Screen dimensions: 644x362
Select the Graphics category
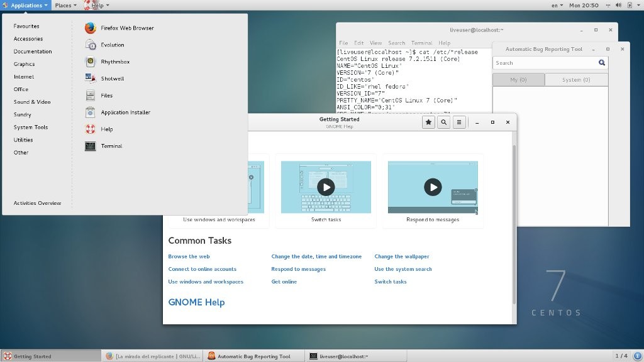coord(24,64)
